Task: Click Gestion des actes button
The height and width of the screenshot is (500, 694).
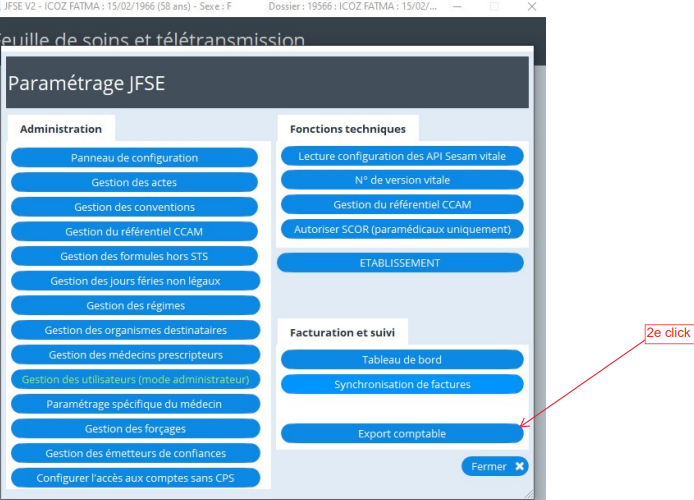Action: tap(134, 183)
